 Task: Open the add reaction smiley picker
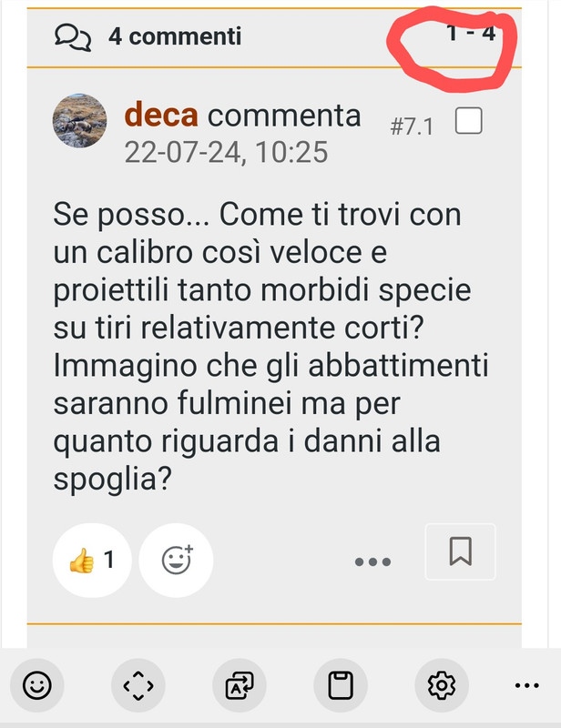(x=176, y=560)
